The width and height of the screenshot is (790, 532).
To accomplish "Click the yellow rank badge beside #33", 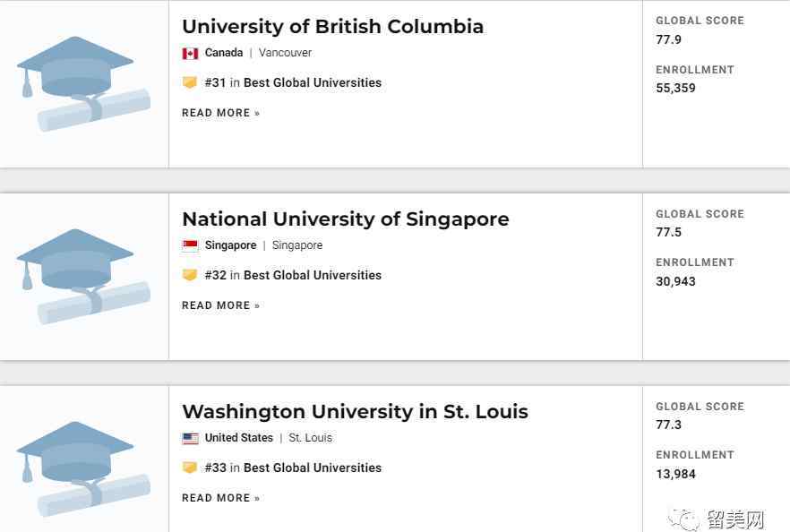I will 190,468.
